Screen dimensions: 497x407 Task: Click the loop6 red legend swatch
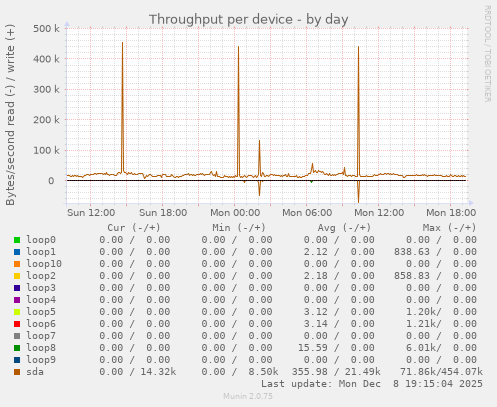(x=17, y=324)
